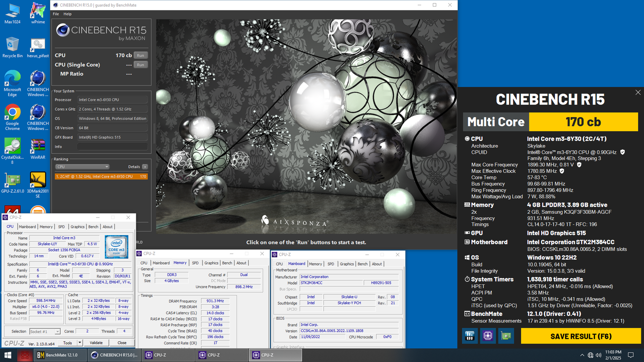Show hidden tray icons chevron

coord(582,355)
